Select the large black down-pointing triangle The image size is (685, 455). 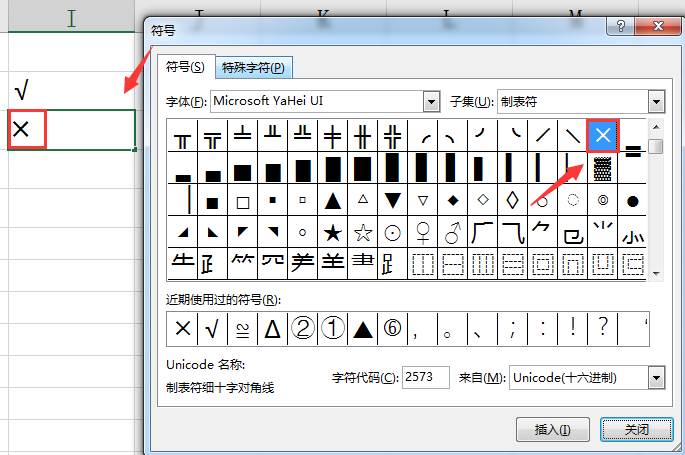392,200
